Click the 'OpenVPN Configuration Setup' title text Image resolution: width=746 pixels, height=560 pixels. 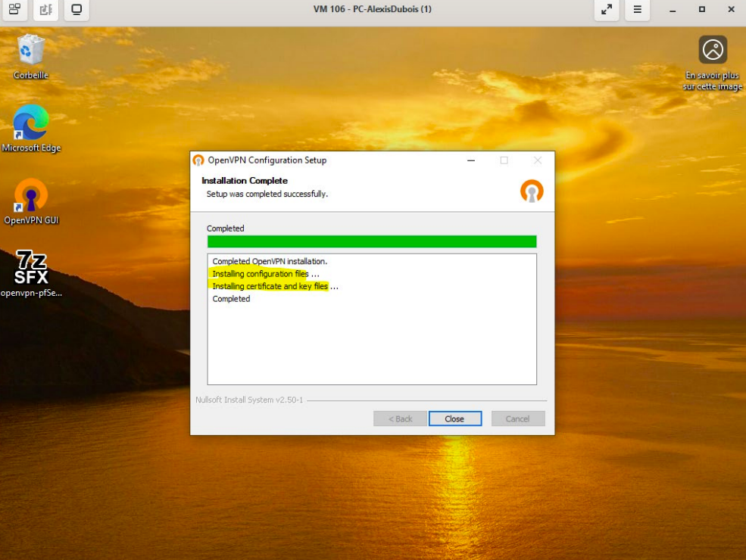click(267, 160)
